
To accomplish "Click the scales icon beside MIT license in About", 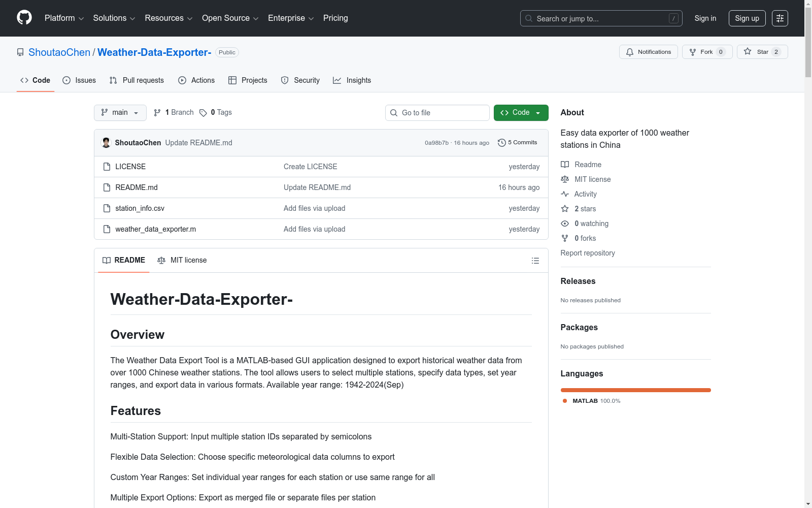I will 565,179.
